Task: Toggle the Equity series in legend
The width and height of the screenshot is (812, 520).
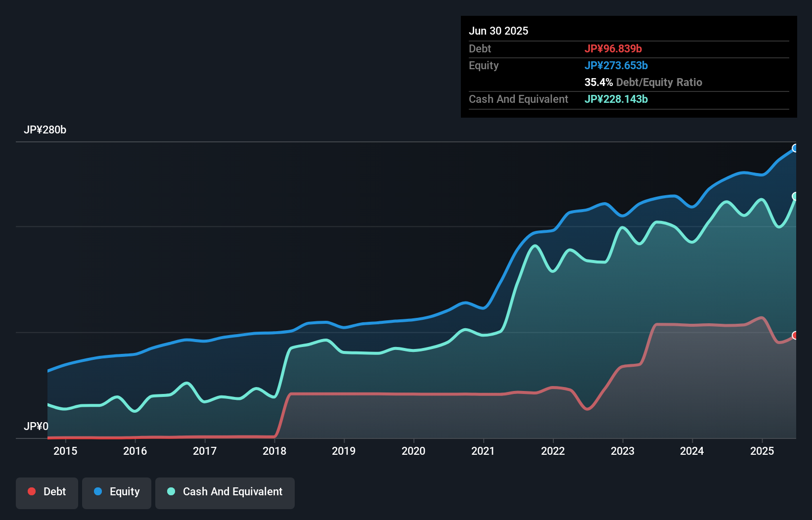Action: pyautogui.click(x=117, y=492)
